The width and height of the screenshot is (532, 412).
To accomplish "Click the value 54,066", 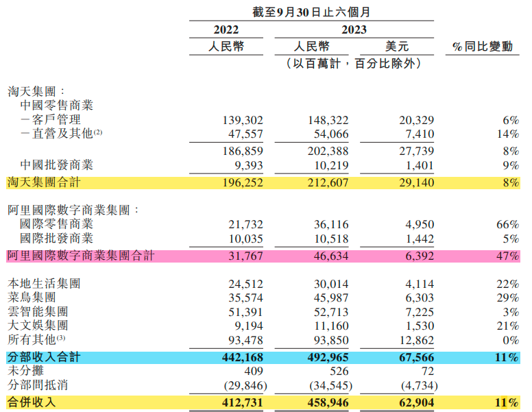I will click(x=331, y=134).
